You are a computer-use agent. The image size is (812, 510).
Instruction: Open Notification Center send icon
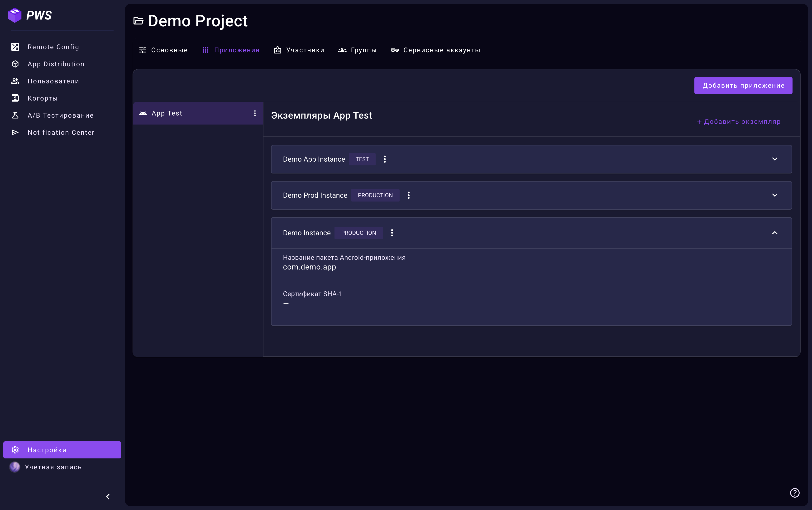pyautogui.click(x=15, y=133)
